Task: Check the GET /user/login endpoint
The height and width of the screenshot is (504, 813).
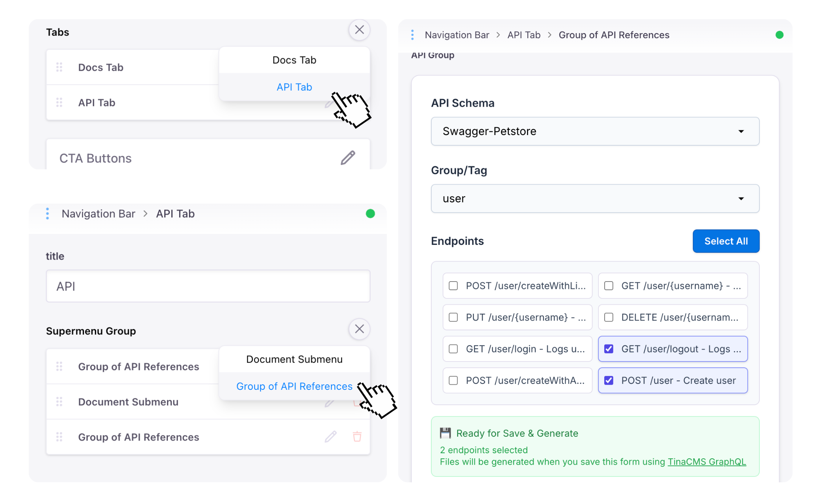Action: coord(453,349)
